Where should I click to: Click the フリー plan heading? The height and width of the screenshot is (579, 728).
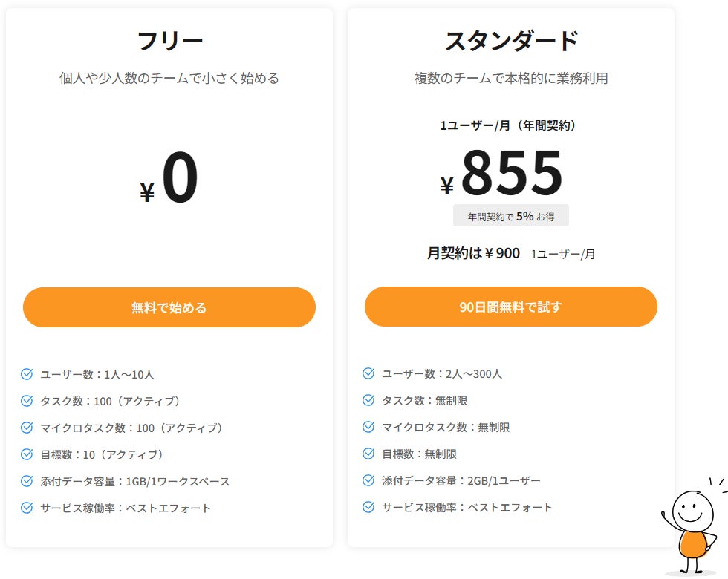[169, 41]
